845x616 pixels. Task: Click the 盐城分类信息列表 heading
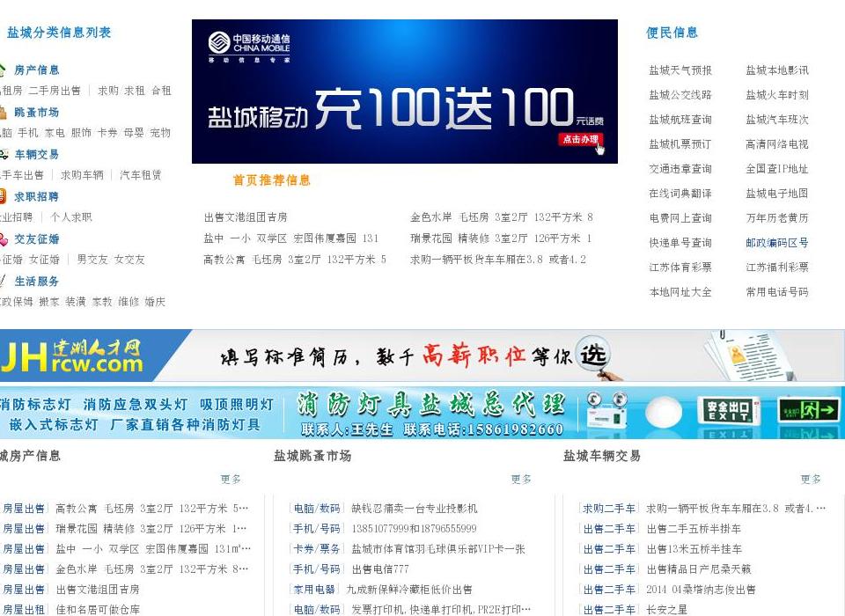(59, 33)
